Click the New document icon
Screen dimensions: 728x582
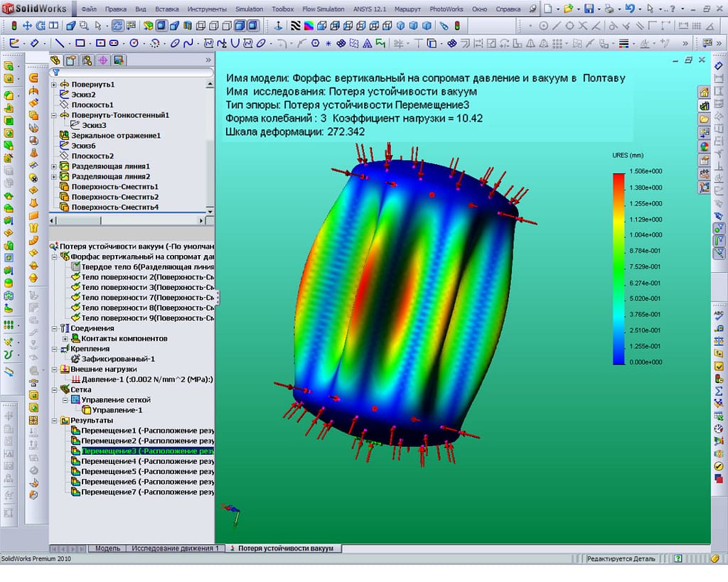(548, 9)
